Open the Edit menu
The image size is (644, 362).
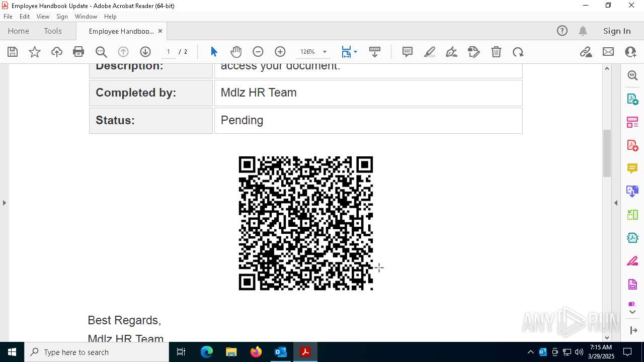click(25, 16)
